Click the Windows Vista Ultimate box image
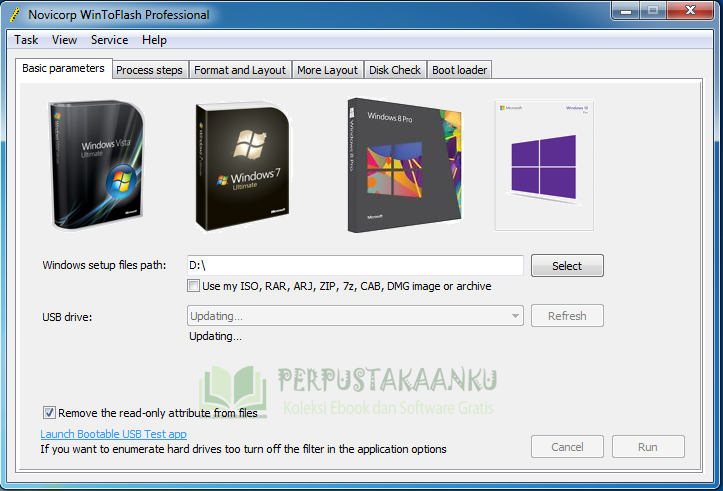 pyautogui.click(x=96, y=165)
